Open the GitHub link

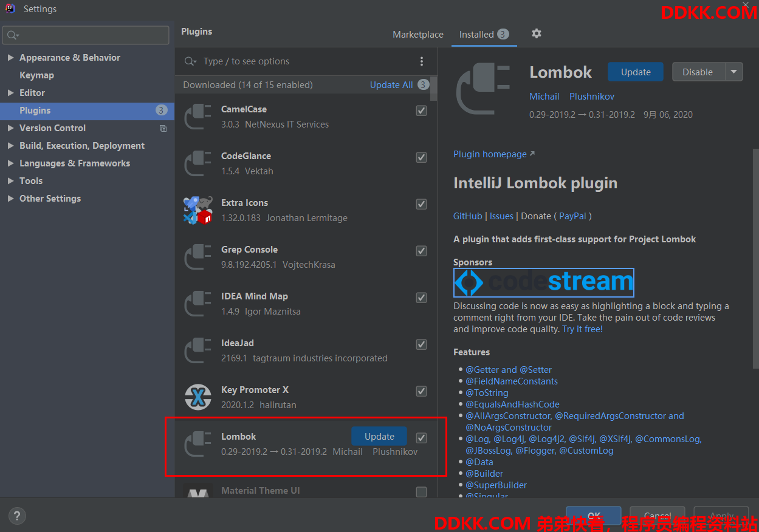468,216
